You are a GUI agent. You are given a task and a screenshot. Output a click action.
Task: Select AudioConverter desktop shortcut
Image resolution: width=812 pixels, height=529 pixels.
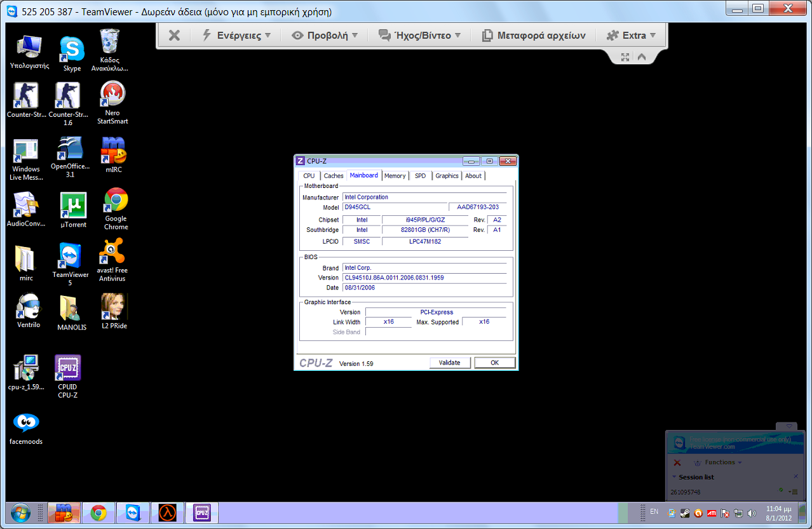coord(26,210)
